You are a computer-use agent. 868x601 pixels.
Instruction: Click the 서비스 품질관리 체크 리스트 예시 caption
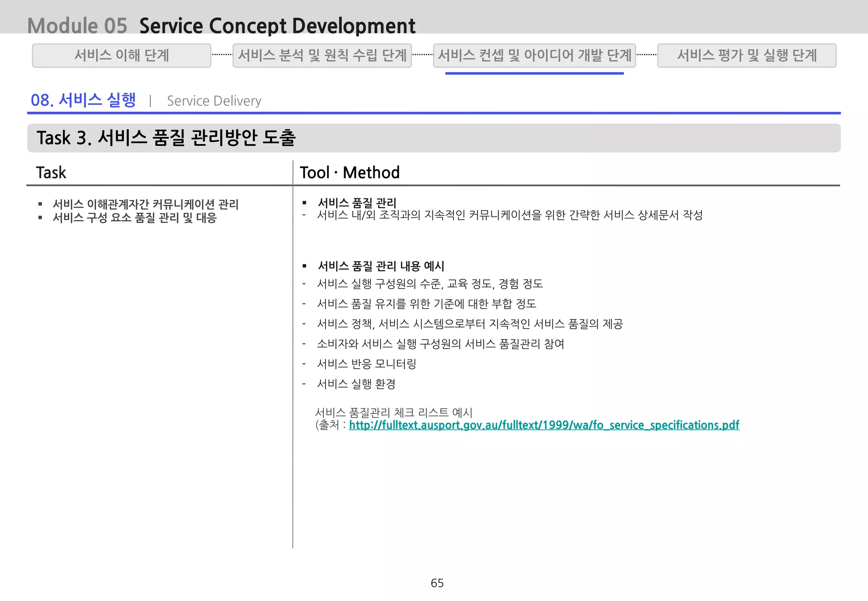click(x=394, y=413)
